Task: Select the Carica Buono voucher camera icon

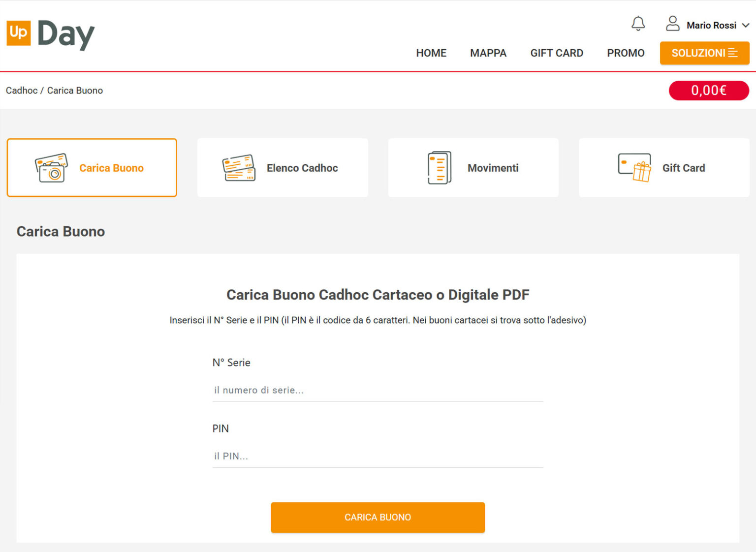Action: [51, 168]
